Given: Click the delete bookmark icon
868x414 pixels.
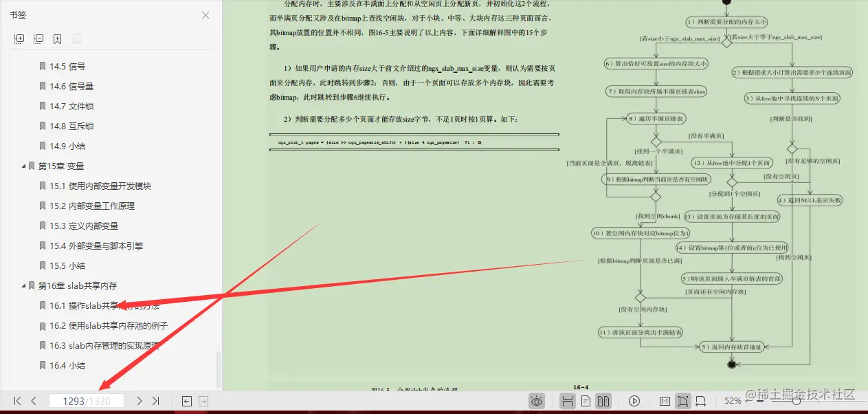Looking at the screenshot, I should click(76, 39).
